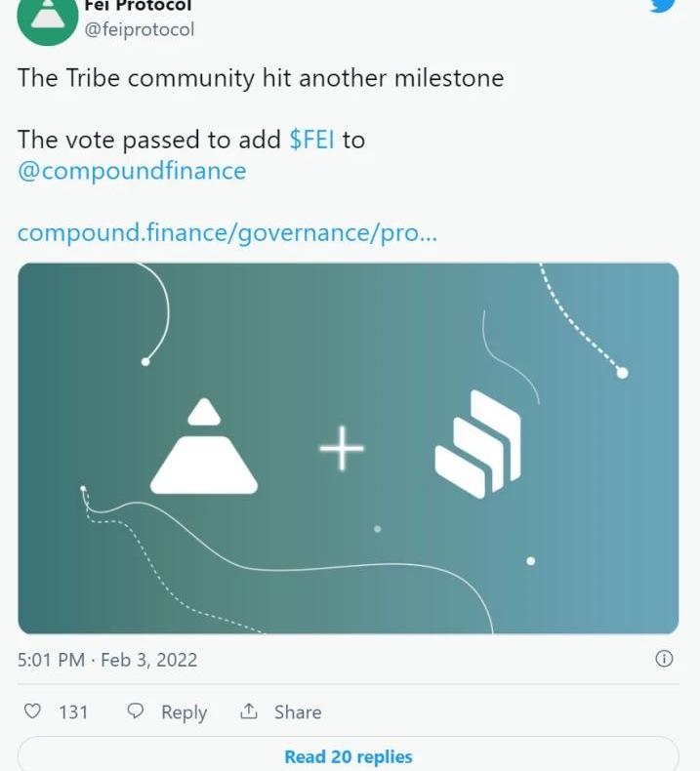The width and height of the screenshot is (700, 771).
Task: Click the plus sign in image
Action: (x=342, y=448)
